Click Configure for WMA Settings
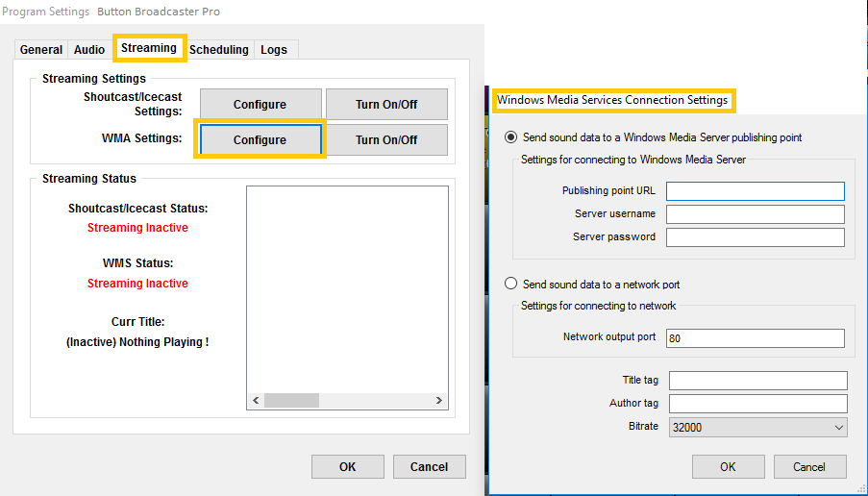Screen dimensions: 868x496 [260, 139]
